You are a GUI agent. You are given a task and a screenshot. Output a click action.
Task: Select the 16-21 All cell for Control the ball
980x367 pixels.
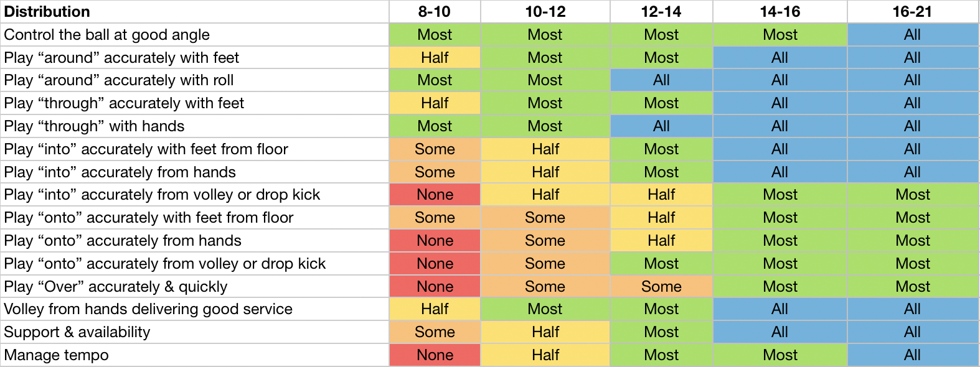pos(912,35)
